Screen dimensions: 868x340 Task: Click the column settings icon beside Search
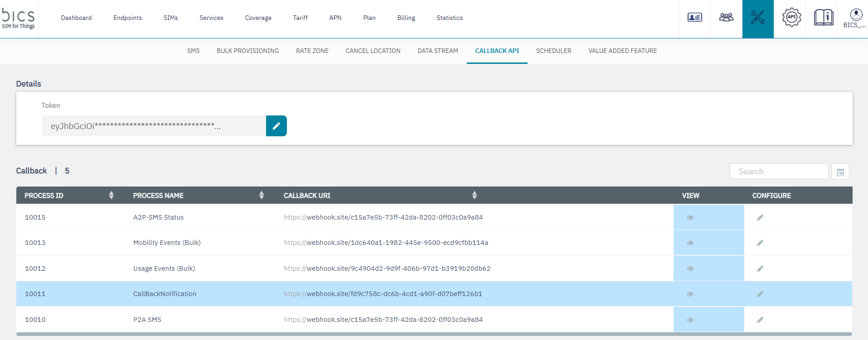pos(840,172)
